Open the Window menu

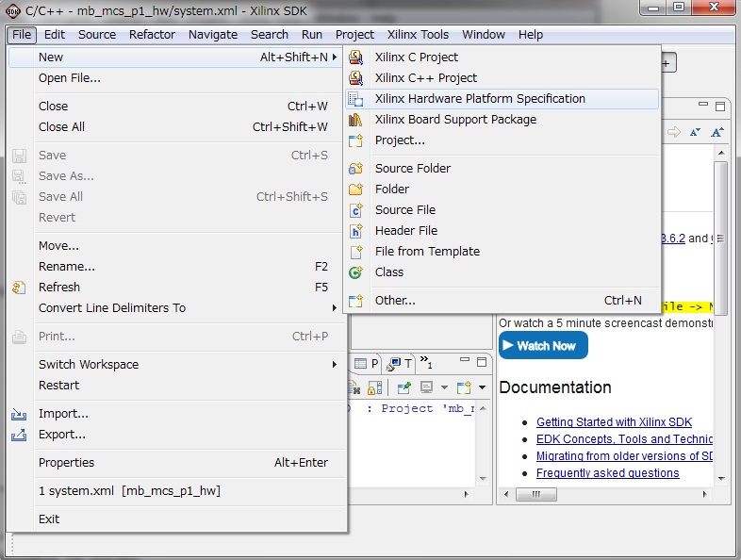coord(484,35)
